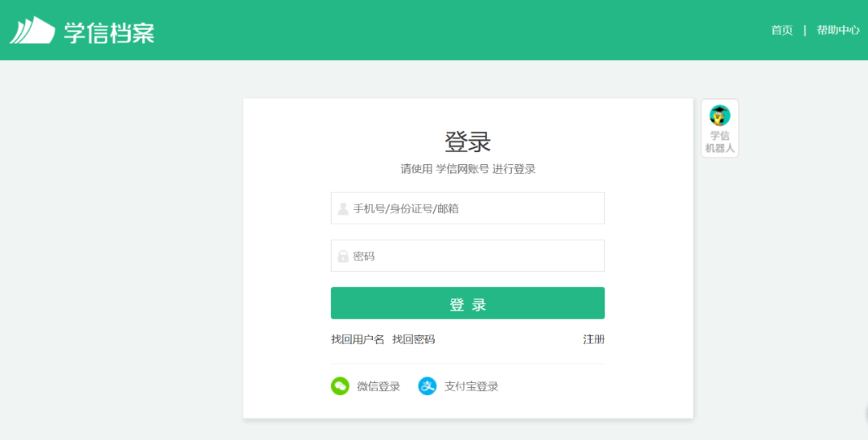Screen dimensions: 868x440
Task: Open the 找回用户名 link
Action: coord(358,339)
